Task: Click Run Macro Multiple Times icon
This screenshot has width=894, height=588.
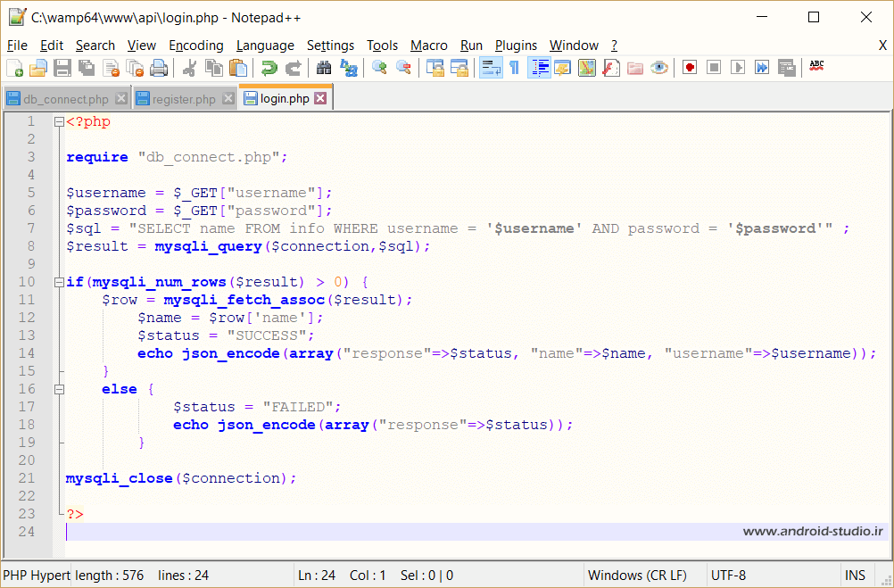Action: [x=762, y=68]
